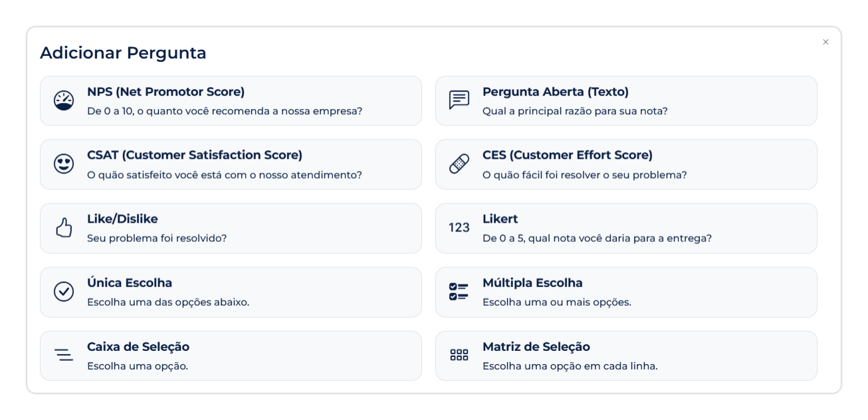The height and width of the screenshot is (420, 868).
Task: Select Escolha uma das opções abaixo description
Action: [x=167, y=302]
